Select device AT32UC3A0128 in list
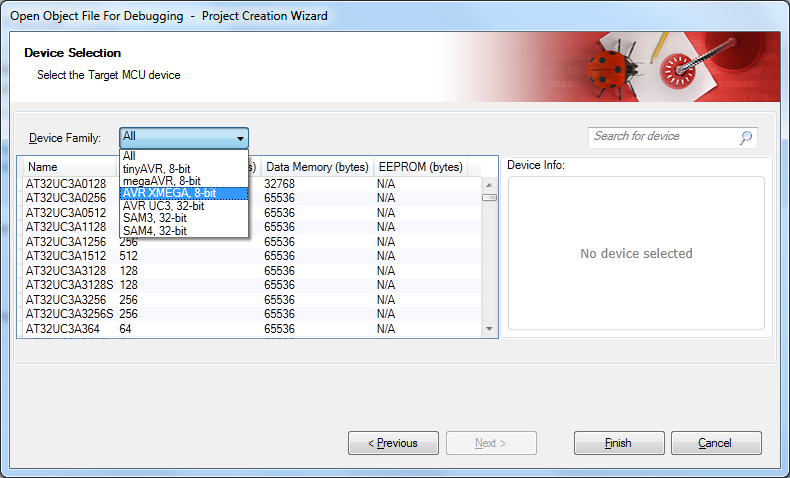The height and width of the screenshot is (478, 790). (65, 184)
